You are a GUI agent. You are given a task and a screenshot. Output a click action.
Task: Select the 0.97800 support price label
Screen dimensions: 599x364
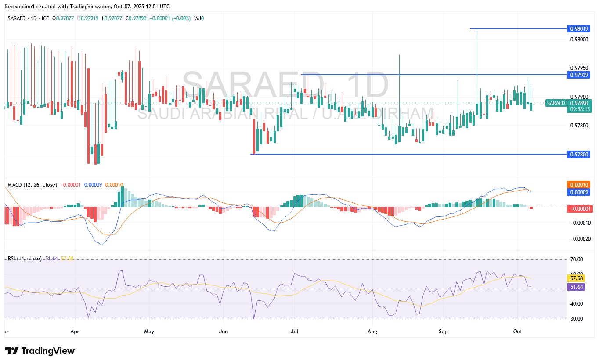[579, 154]
